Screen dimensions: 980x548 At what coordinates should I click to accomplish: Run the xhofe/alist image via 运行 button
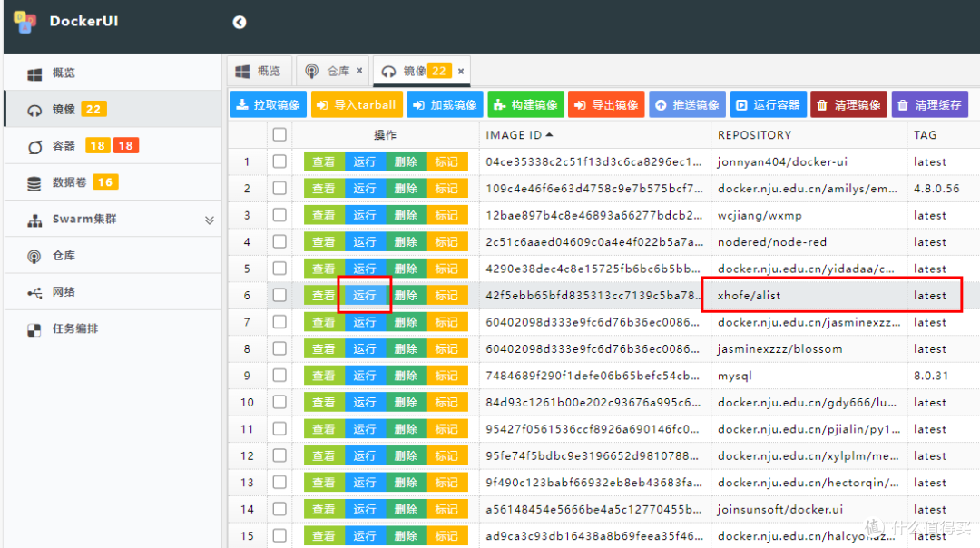pyautogui.click(x=364, y=295)
